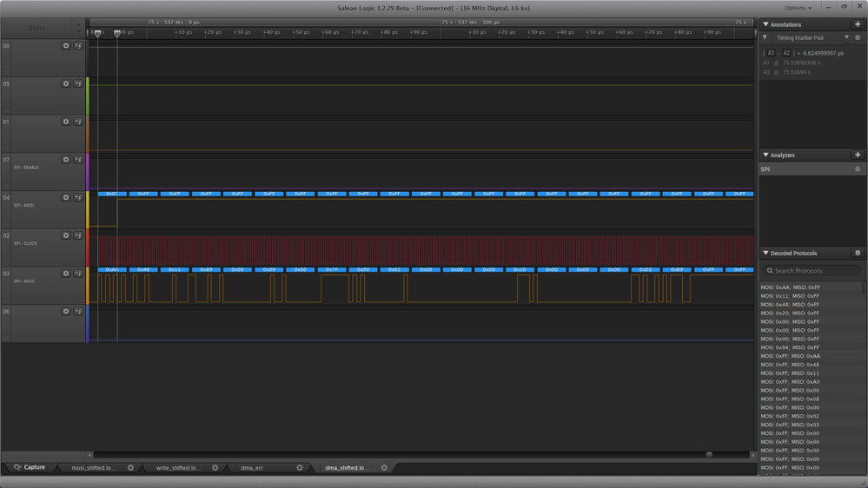Open gear on dma_shifted tab
This screenshot has width=868, height=488.
[384, 467]
